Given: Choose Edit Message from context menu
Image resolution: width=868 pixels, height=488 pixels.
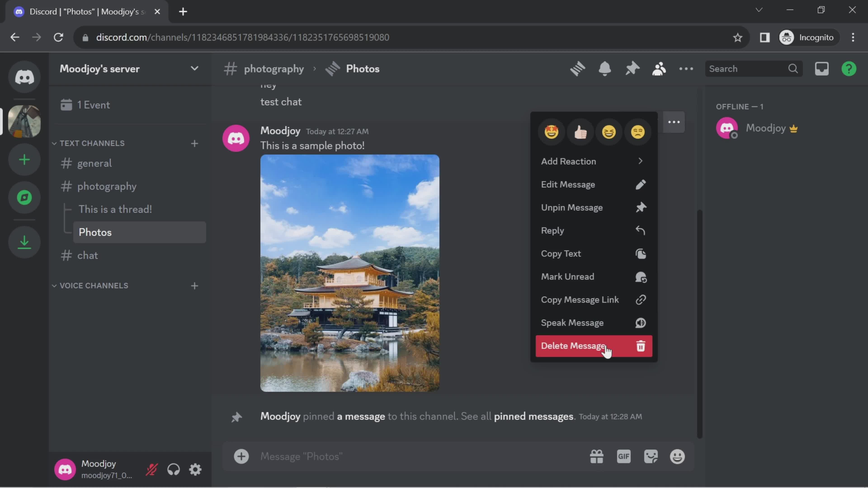Looking at the screenshot, I should [594, 185].
